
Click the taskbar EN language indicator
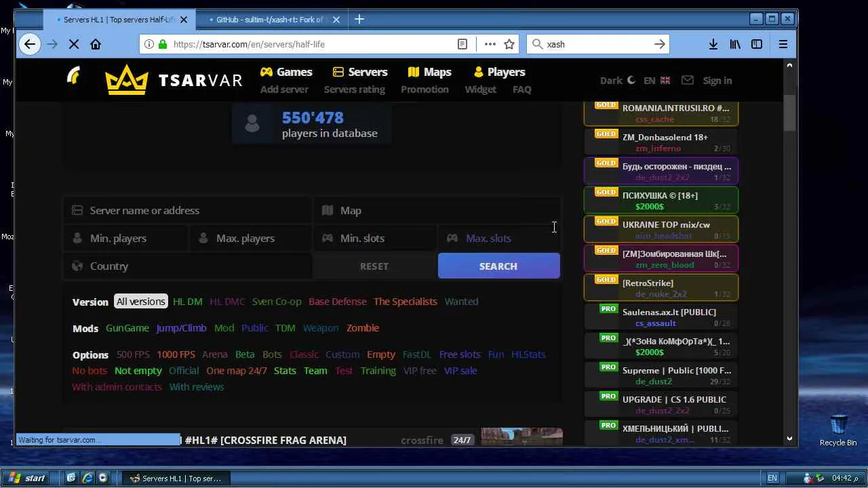click(x=772, y=478)
